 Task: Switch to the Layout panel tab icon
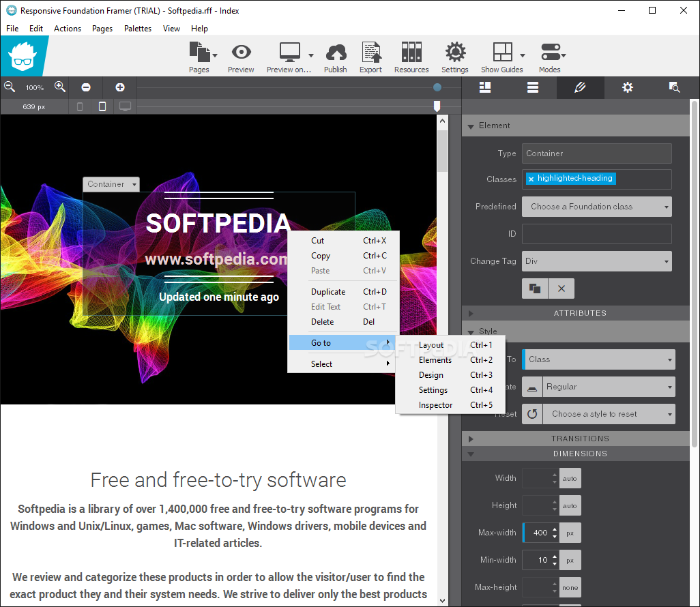point(485,87)
